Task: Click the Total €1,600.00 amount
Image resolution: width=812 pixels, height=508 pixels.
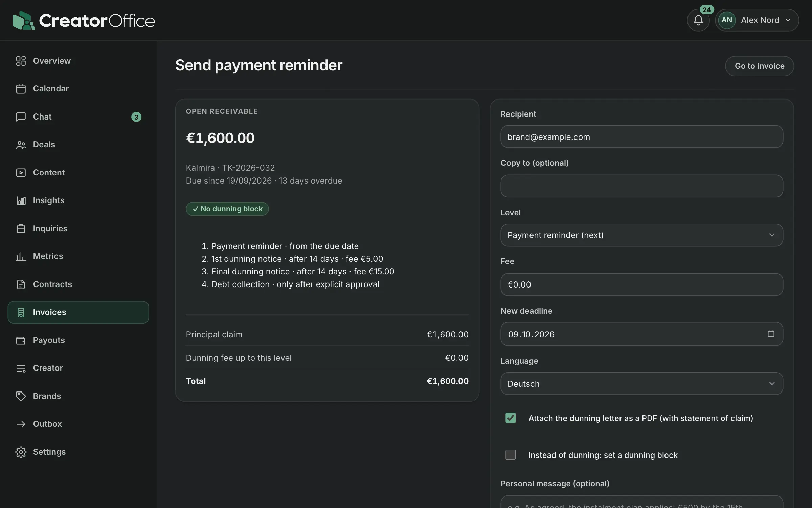Action: [x=448, y=381]
